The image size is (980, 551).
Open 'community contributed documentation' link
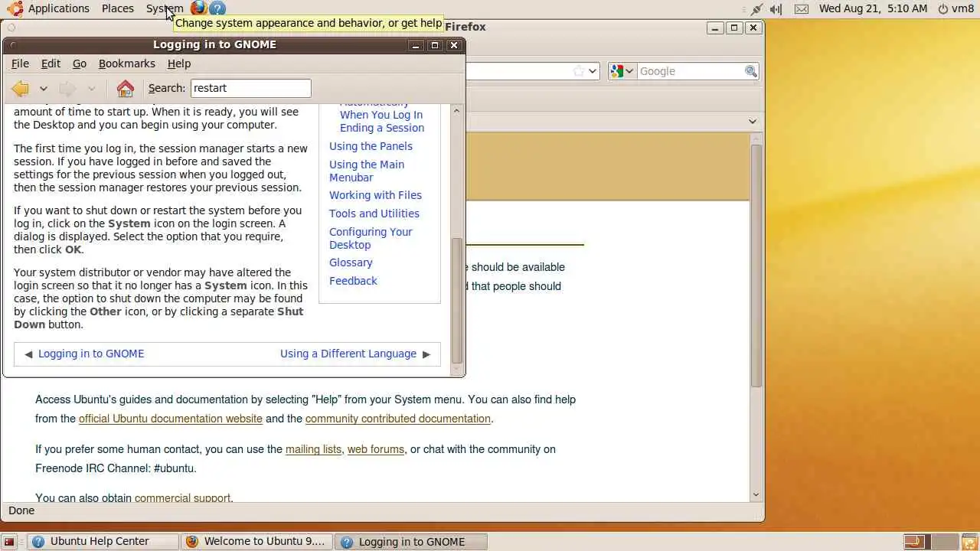398,419
